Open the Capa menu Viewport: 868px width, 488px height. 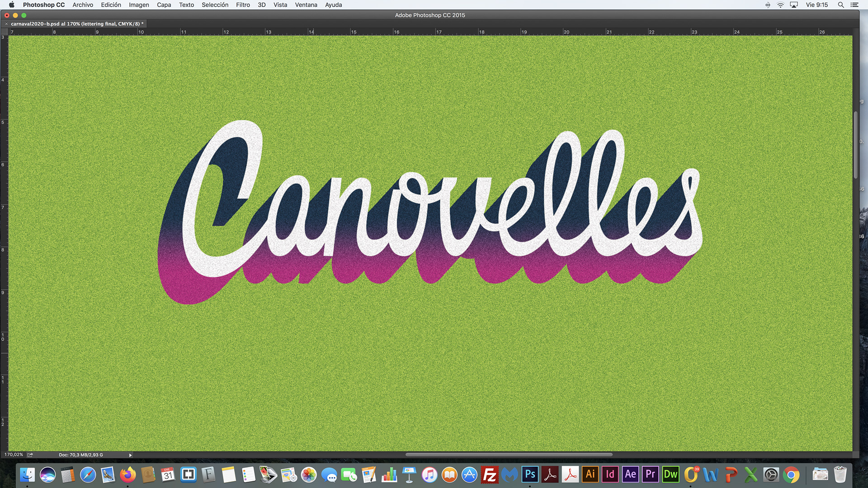point(164,5)
